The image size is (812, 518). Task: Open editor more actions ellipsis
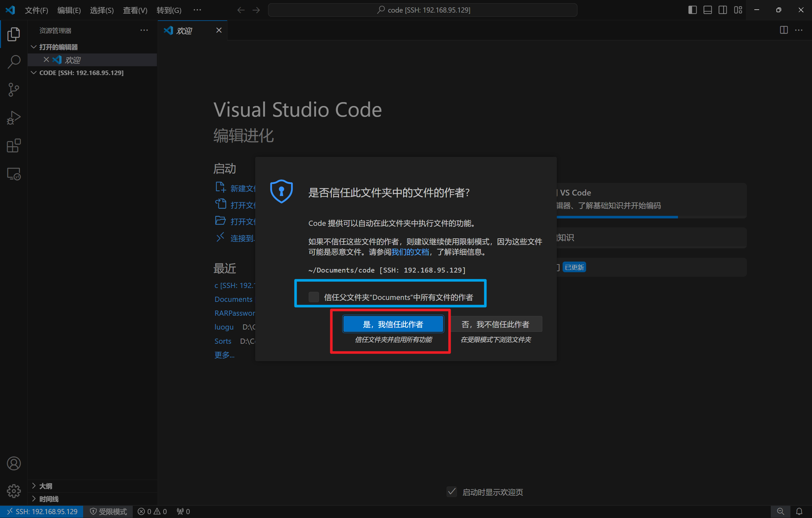click(x=799, y=30)
